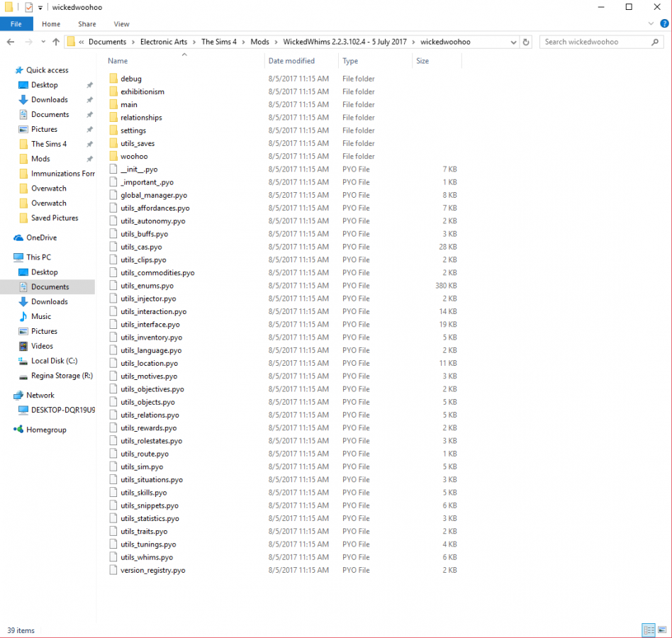Switch to the Home ribbon tab
672x638 pixels.
pos(51,24)
